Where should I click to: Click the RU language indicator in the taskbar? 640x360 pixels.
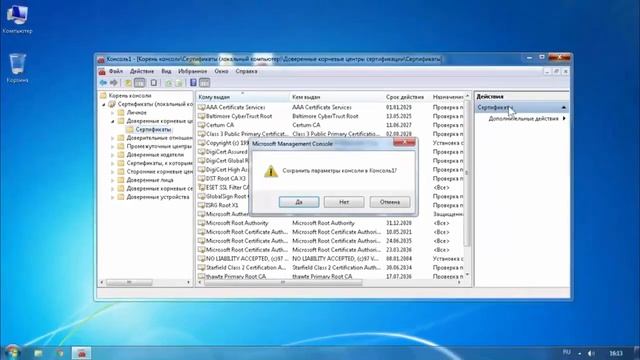click(567, 352)
